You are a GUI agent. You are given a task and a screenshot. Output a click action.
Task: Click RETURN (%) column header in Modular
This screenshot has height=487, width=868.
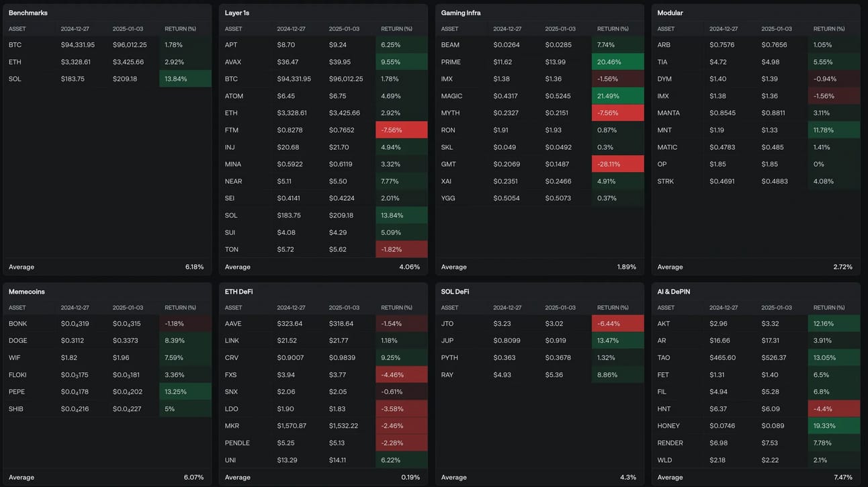click(829, 29)
